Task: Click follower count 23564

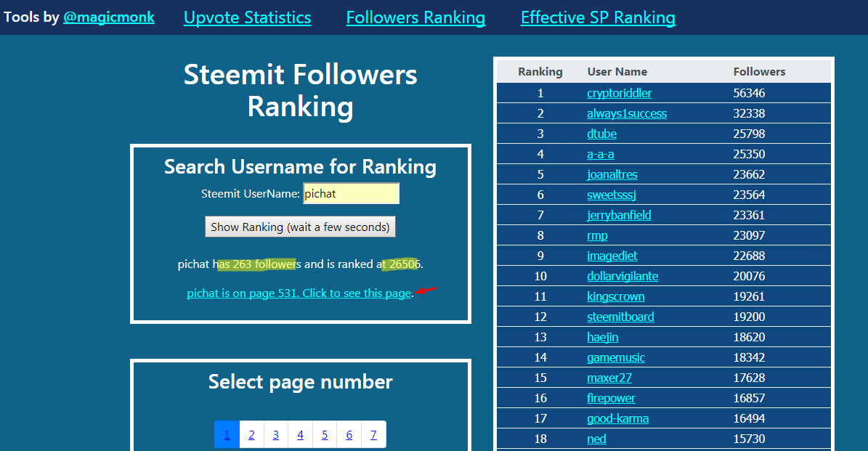Action: point(749,195)
